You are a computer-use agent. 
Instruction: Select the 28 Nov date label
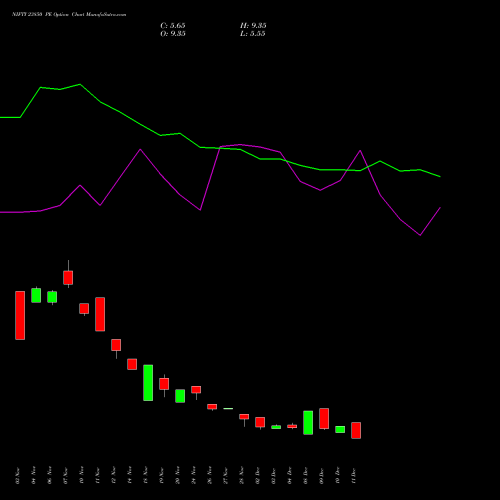[241, 476]
